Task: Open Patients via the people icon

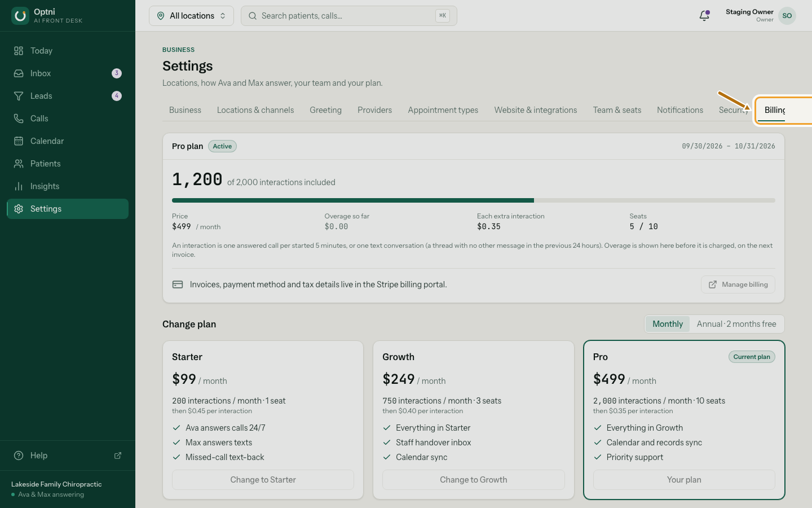Action: coord(19,164)
